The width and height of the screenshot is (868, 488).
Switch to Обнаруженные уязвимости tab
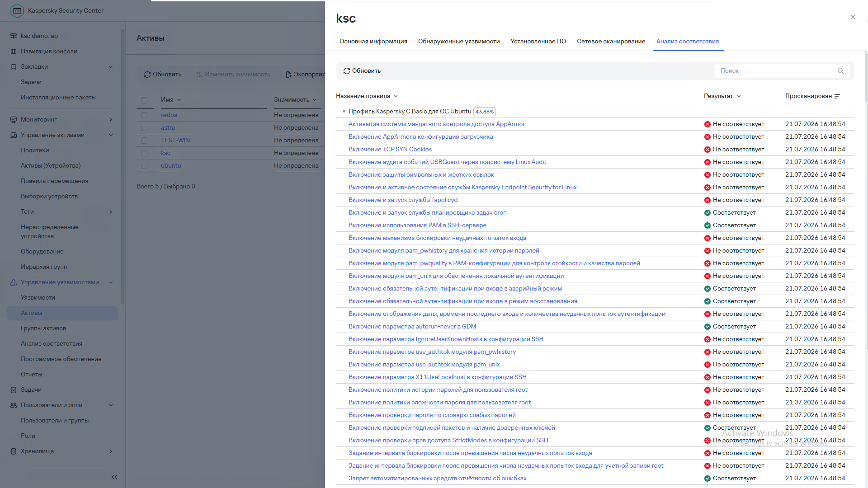coord(459,42)
